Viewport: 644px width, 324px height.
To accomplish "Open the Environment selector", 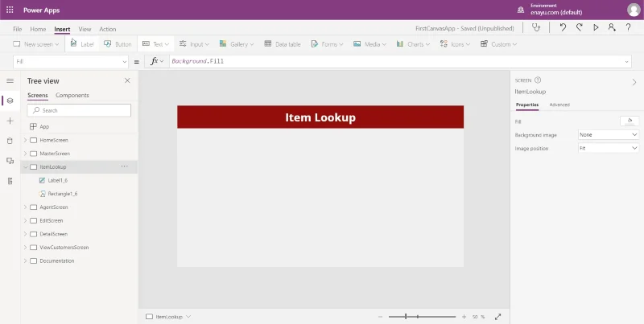I will pyautogui.click(x=551, y=10).
